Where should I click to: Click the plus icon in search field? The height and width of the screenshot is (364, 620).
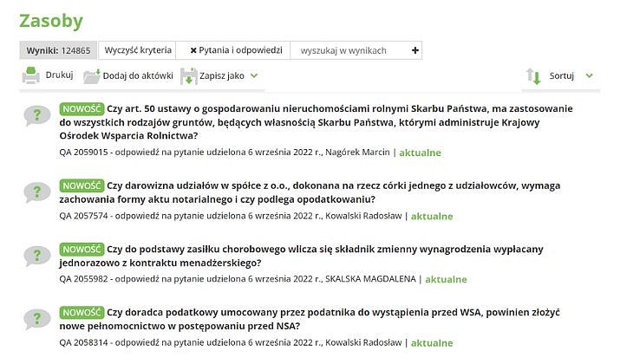click(415, 50)
